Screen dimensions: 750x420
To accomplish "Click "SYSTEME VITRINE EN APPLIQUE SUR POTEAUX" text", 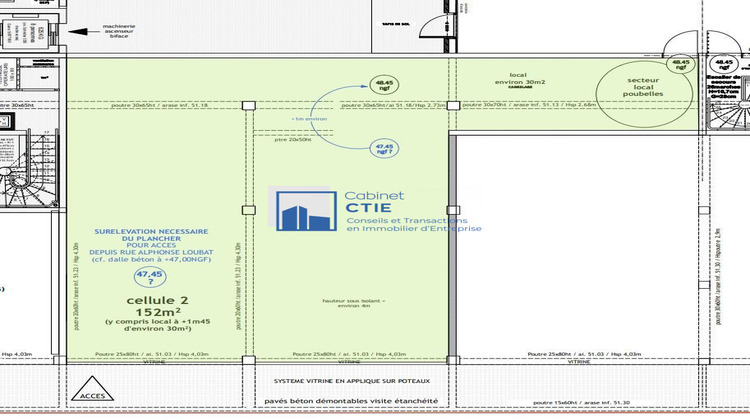I will (x=352, y=381).
